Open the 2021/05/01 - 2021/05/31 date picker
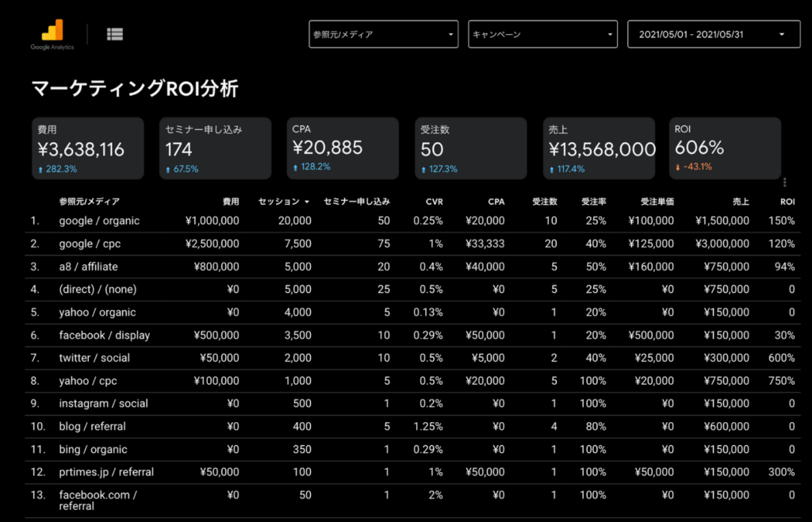This screenshot has width=812, height=522. point(711,35)
